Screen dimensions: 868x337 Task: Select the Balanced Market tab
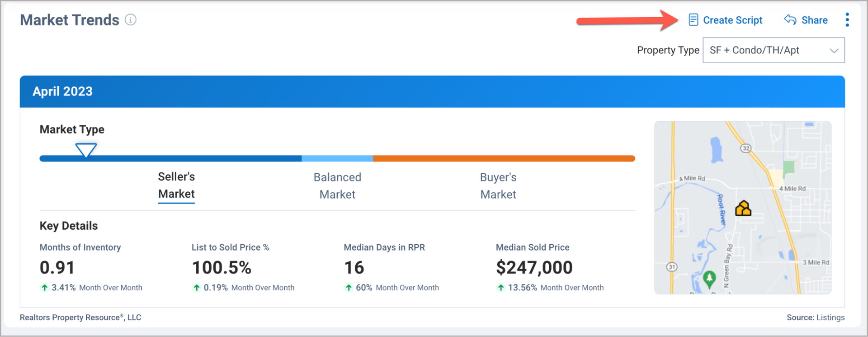coord(337,186)
